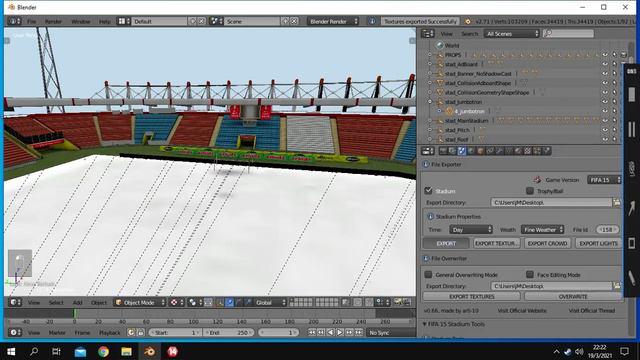Open Chrome from the Windows taskbar
Screen dimensions: 640x360
(x=103, y=351)
